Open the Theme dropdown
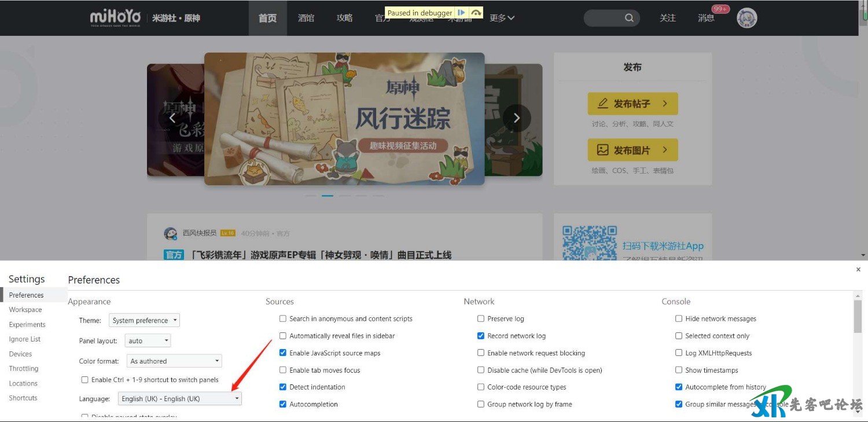The height and width of the screenshot is (422, 868). pyautogui.click(x=144, y=321)
